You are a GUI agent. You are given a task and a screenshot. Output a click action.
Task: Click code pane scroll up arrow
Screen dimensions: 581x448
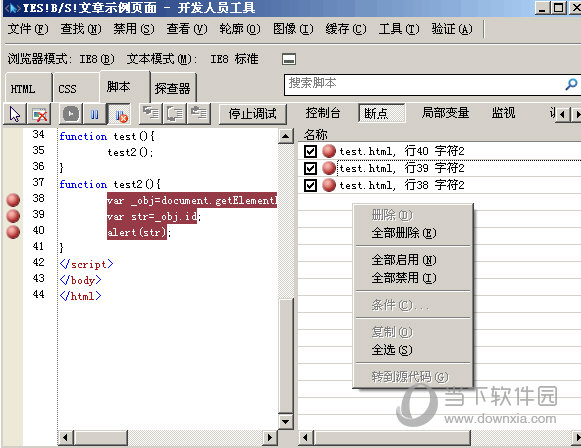coord(285,136)
